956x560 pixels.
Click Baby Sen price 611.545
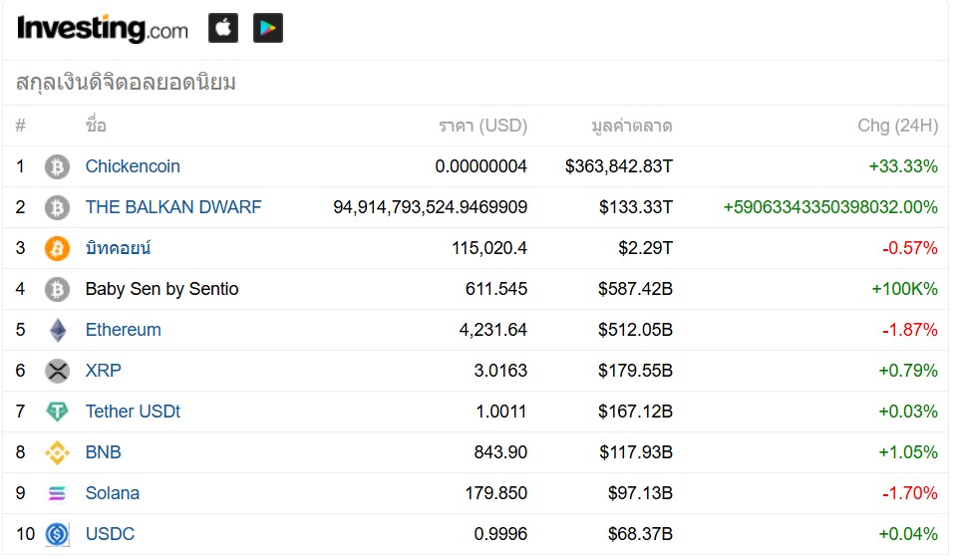(x=495, y=289)
